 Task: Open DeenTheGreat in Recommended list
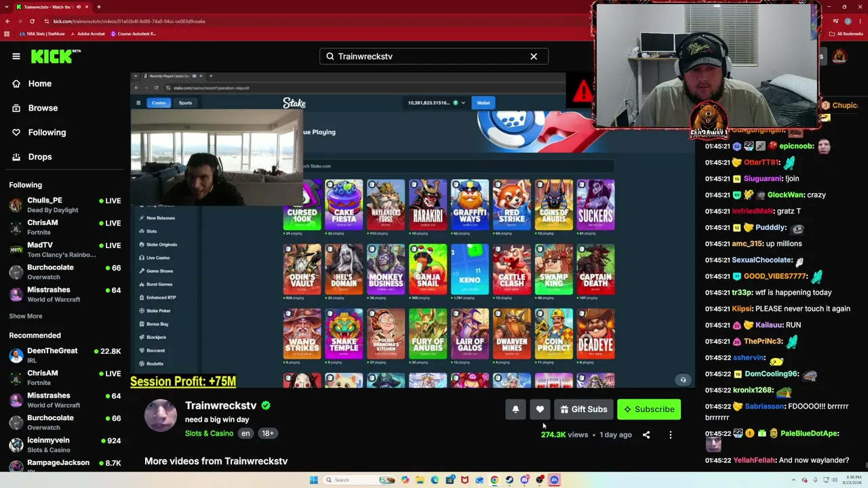point(64,355)
